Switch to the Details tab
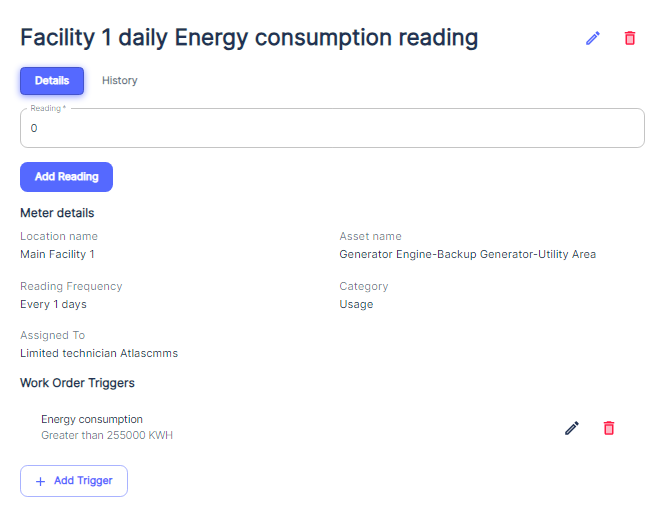 52,80
